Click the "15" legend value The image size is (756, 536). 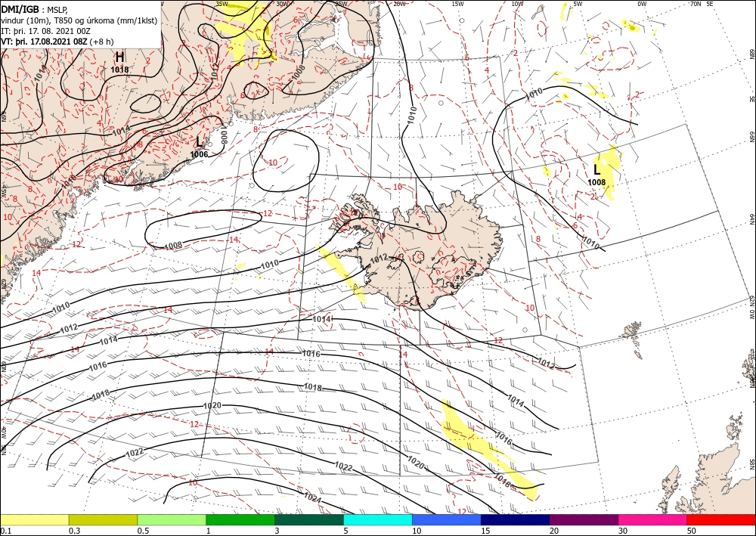pos(485,531)
